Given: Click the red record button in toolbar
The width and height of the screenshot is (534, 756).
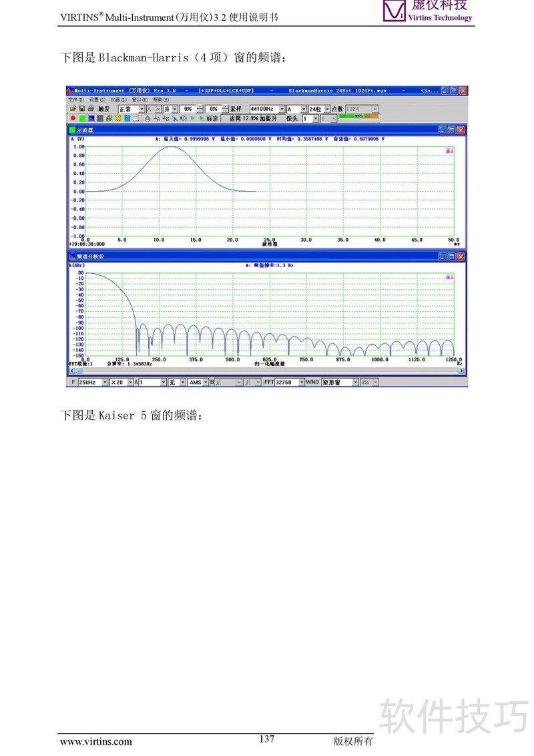Looking at the screenshot, I should pos(73,118).
